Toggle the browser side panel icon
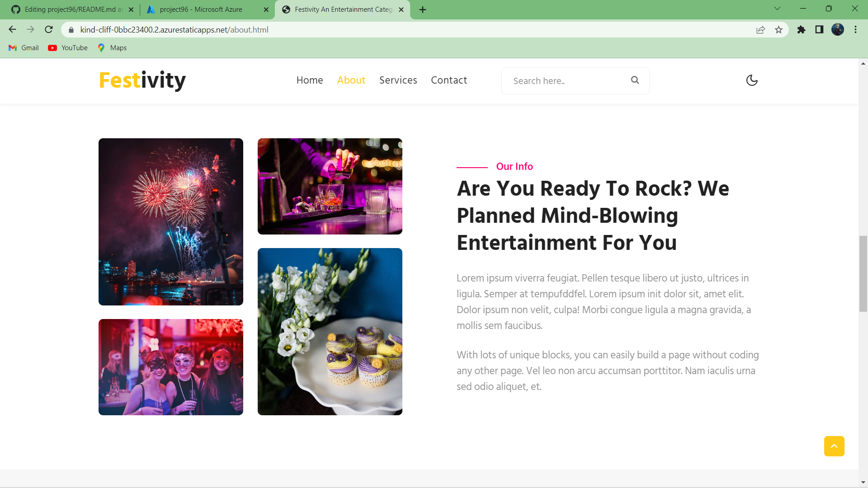The image size is (868, 488). [819, 30]
